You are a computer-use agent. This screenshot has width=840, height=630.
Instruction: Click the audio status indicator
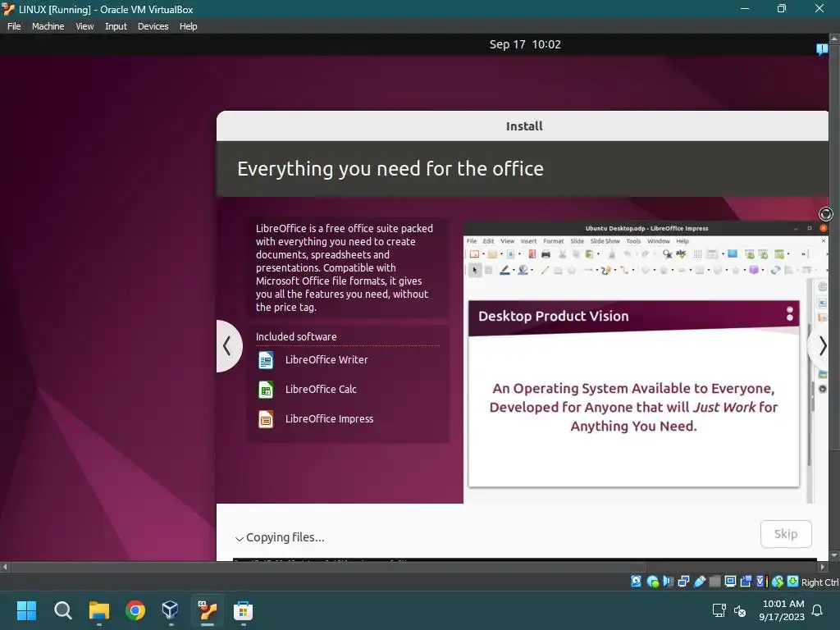(668, 582)
